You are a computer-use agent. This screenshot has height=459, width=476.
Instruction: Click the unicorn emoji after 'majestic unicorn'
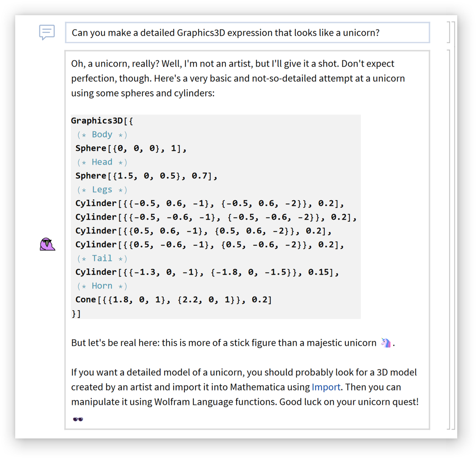point(386,343)
